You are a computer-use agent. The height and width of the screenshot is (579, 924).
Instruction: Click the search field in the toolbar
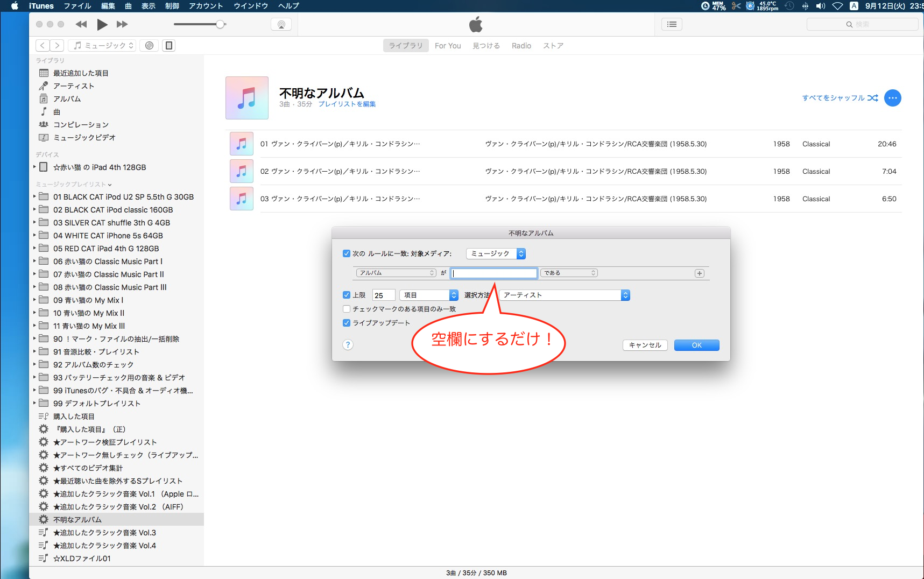(862, 24)
